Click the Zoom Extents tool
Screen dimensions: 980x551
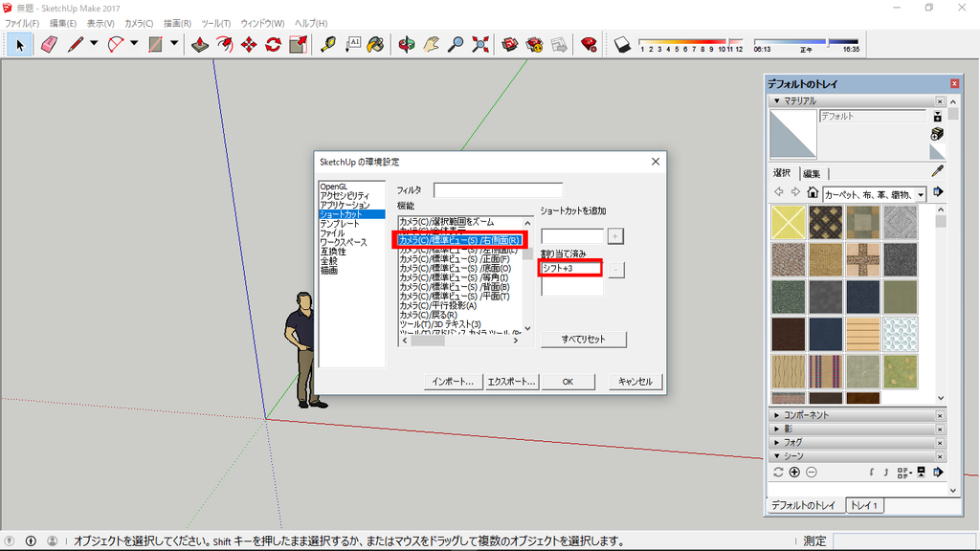coord(480,45)
